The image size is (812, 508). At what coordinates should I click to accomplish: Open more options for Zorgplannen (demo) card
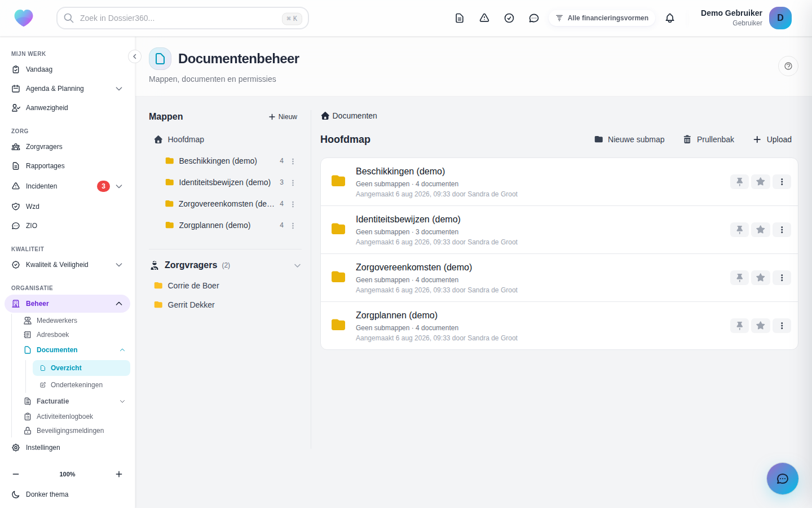click(782, 326)
